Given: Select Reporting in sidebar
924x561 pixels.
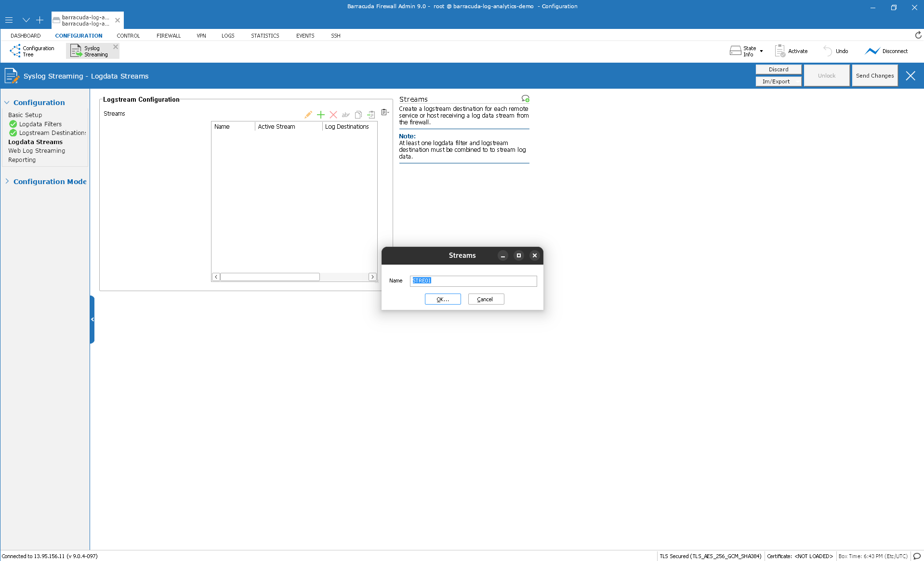Looking at the screenshot, I should click(22, 160).
